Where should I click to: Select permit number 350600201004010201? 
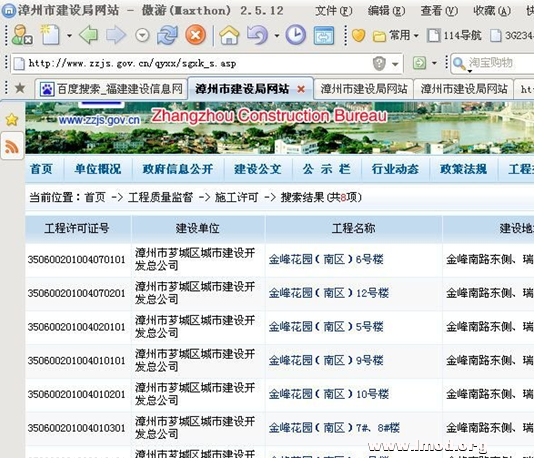point(77,394)
